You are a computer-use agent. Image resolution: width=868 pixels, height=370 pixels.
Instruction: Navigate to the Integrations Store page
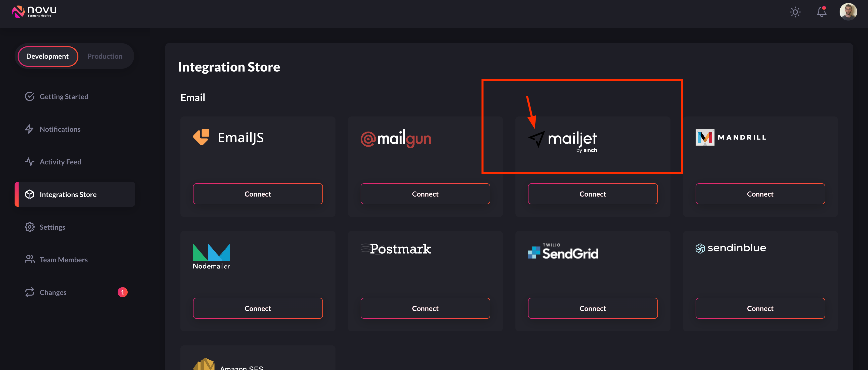coord(68,194)
